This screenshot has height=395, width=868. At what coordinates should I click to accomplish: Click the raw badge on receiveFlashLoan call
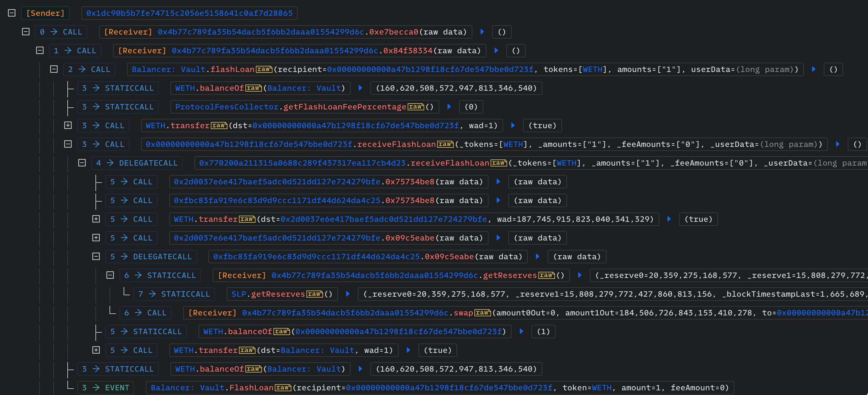[445, 144]
